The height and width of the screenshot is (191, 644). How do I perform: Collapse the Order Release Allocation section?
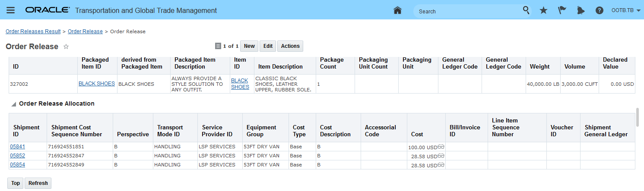[13, 104]
